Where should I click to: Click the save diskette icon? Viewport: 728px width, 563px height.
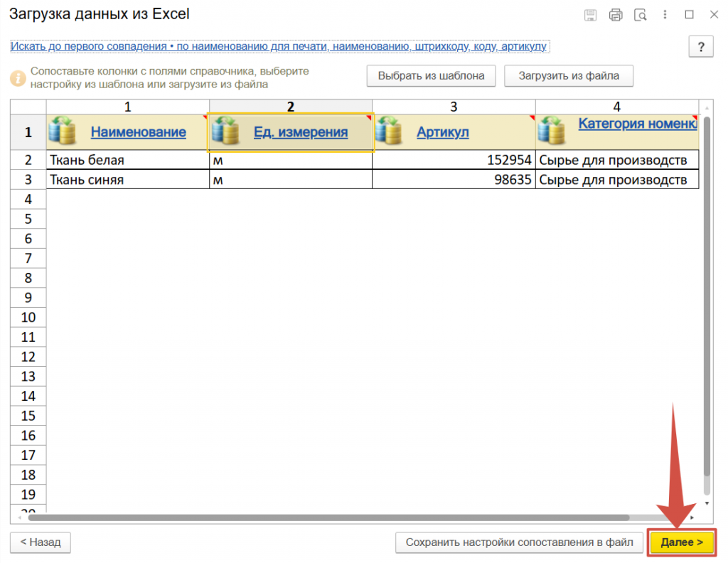590,15
